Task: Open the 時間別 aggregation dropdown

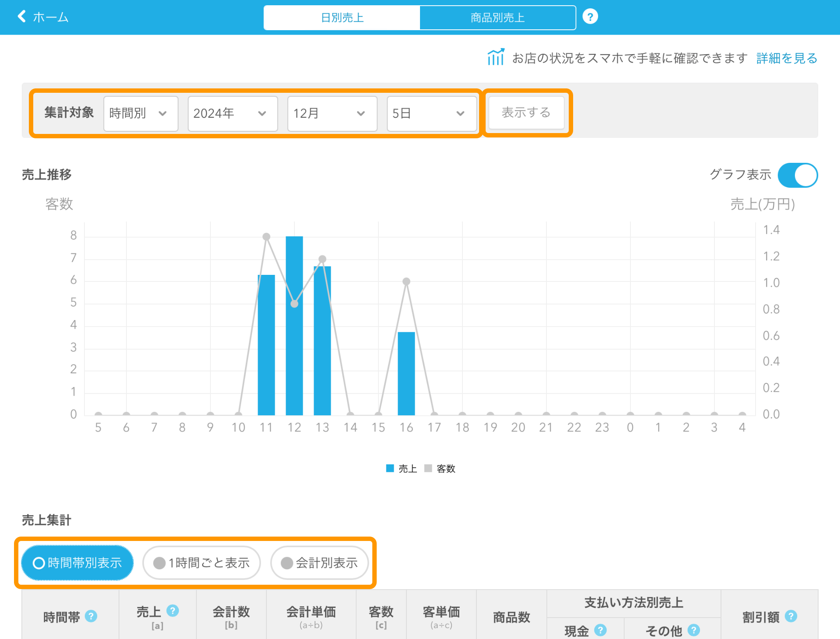Action: click(140, 113)
